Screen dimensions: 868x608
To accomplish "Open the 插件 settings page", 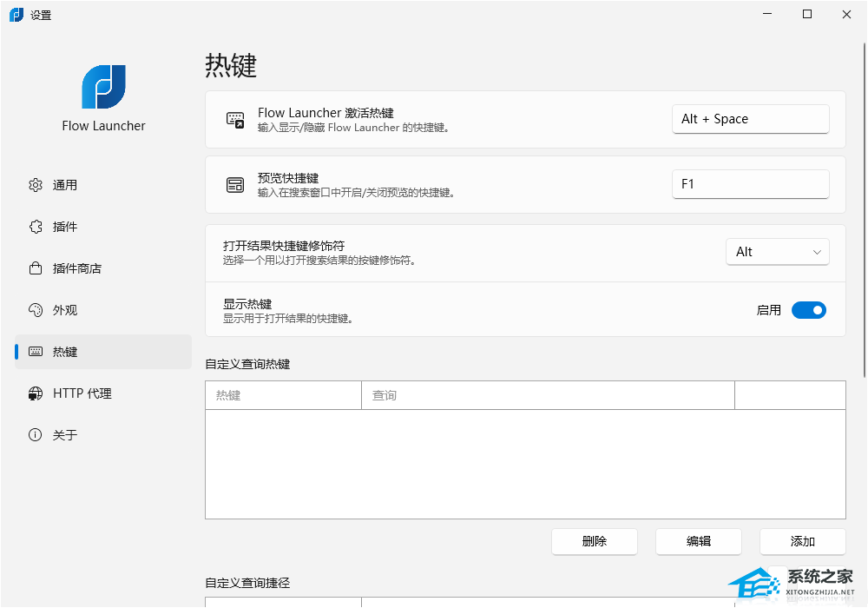I will pos(103,227).
